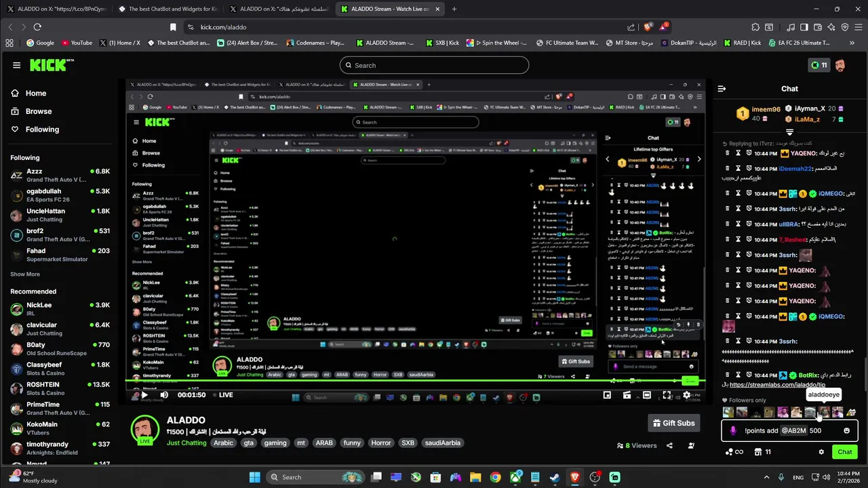
Task: Select the Just Chatting category link
Action: (x=186, y=443)
